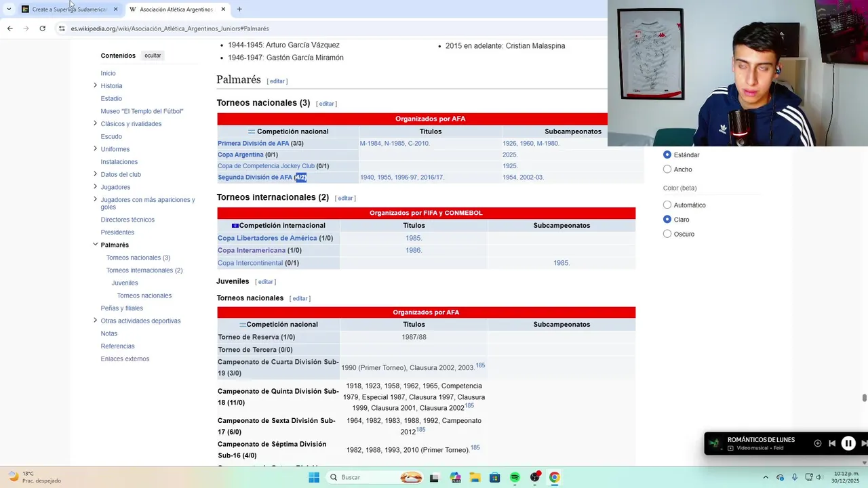Screen dimensions: 868x488
Task: Open Spotify from the taskbar
Action: click(x=515, y=477)
